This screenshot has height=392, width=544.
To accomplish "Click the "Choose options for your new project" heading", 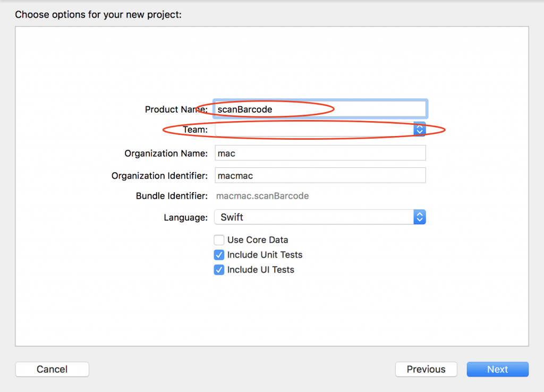I will (x=98, y=14).
